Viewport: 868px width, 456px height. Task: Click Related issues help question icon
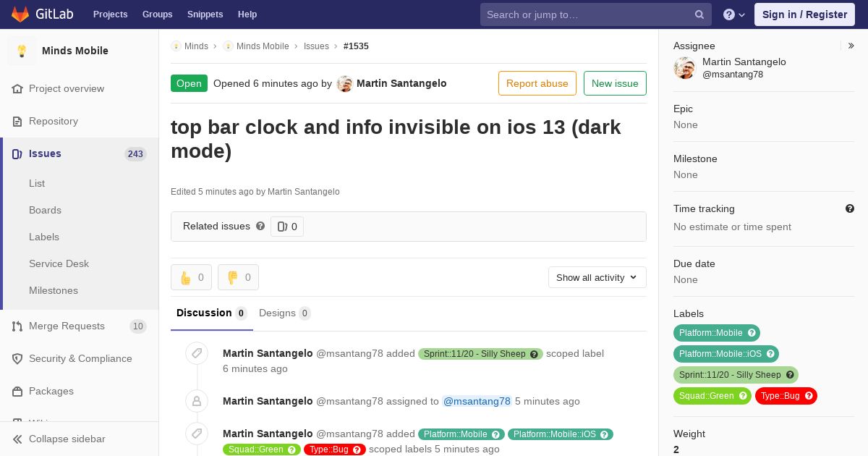(x=260, y=226)
